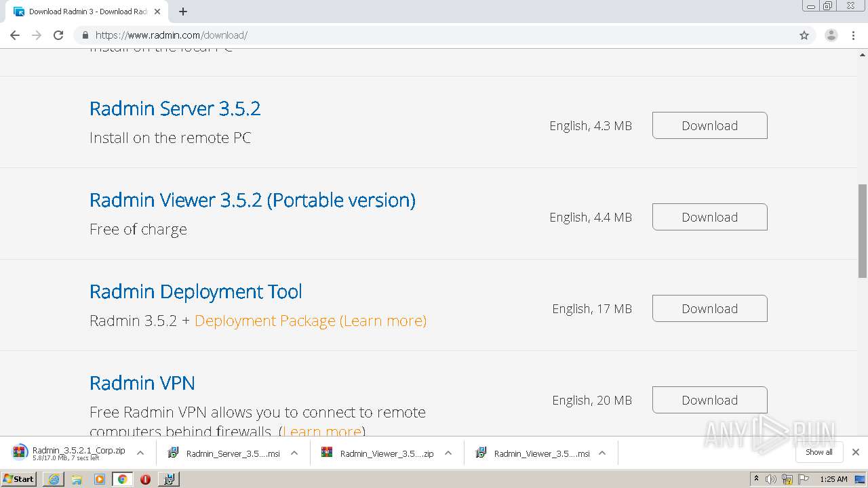The image size is (868, 488).
Task: Open the Windows Start menu
Action: pyautogui.click(x=19, y=479)
